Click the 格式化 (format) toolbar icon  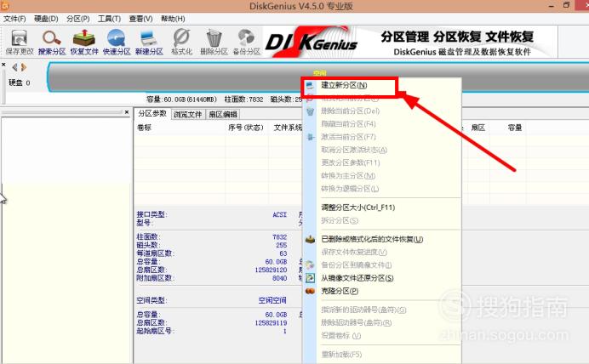[182, 42]
